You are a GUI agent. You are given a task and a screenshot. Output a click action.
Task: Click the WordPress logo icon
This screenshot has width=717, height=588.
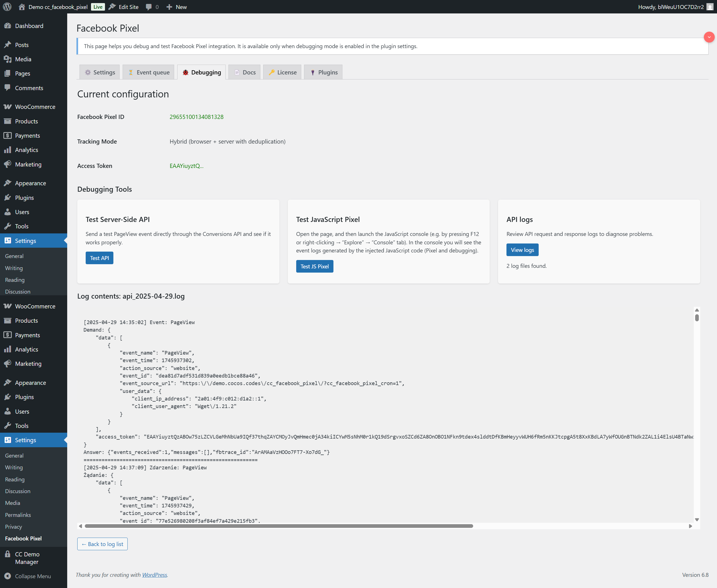[7, 7]
